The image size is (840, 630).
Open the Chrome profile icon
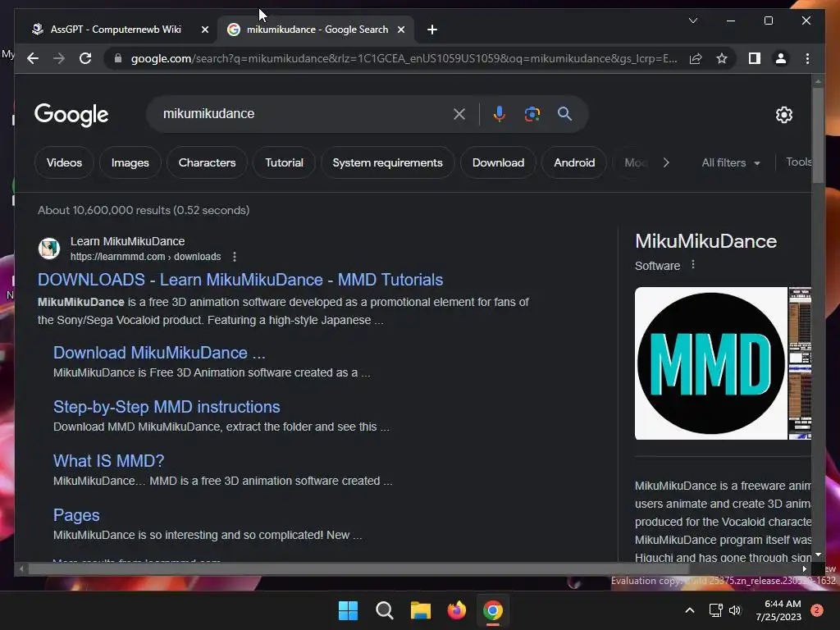point(781,58)
